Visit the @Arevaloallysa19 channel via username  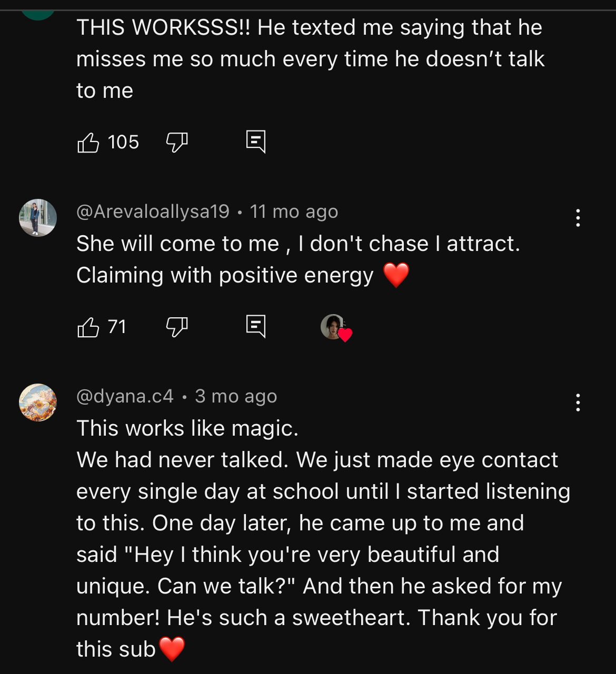[x=153, y=212]
